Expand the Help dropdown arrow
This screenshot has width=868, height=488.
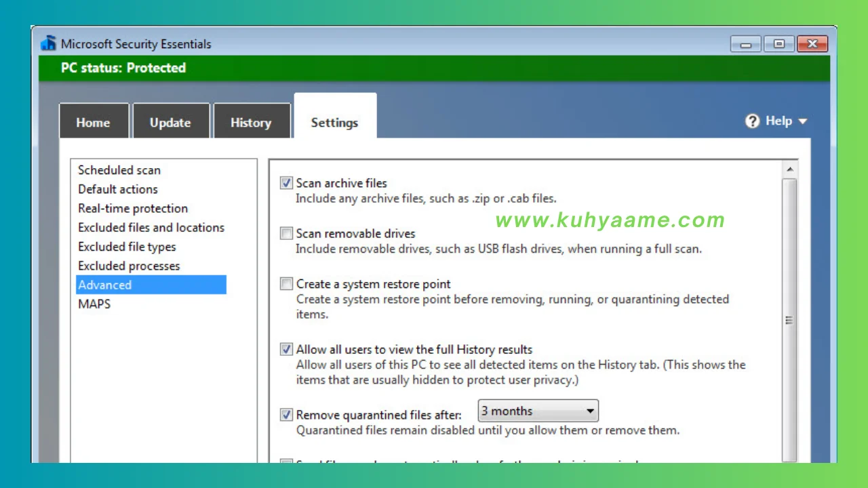coord(803,121)
